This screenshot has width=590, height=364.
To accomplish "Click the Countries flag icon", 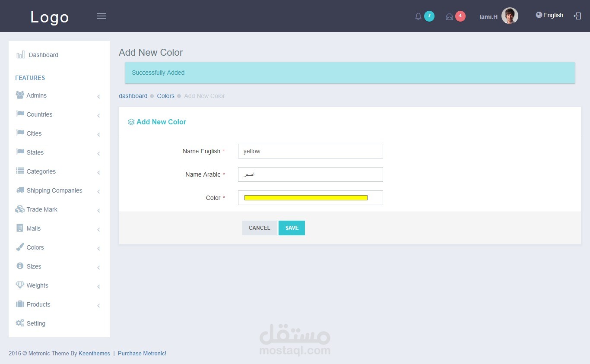I will click(x=20, y=114).
